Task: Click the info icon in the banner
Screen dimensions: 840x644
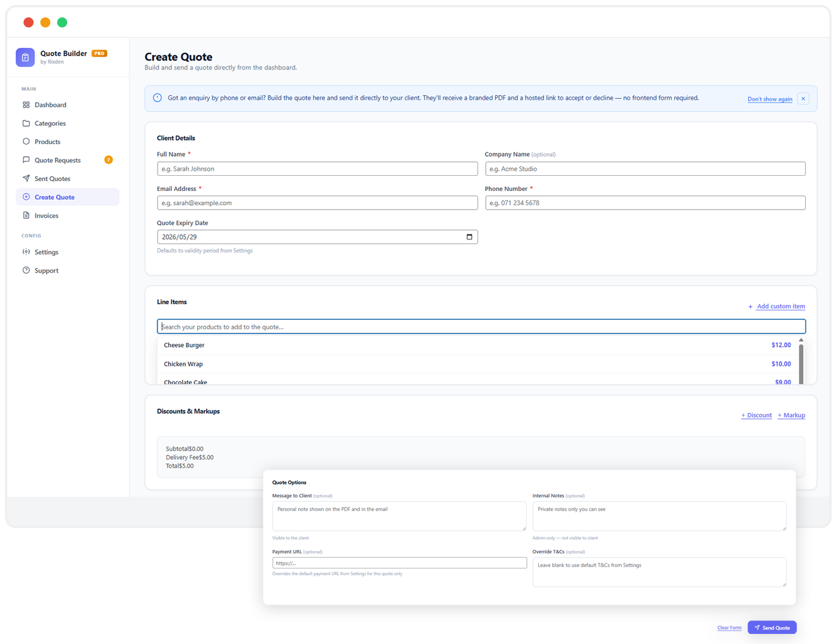Action: point(157,98)
